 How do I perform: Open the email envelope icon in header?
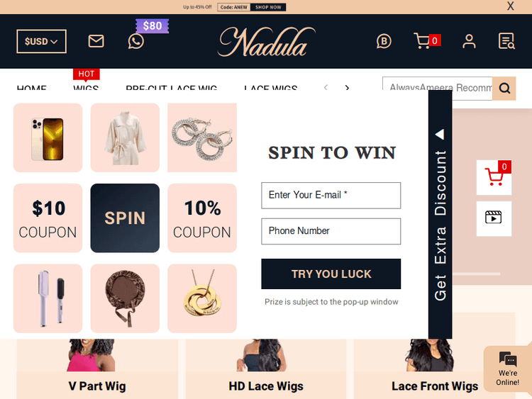pyautogui.click(x=96, y=41)
